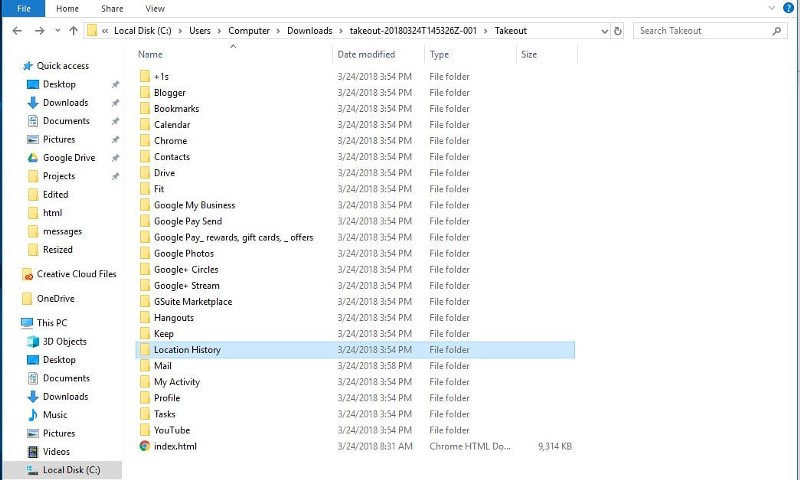Open the Help question mark icon
The image size is (800, 480).
tap(788, 8)
